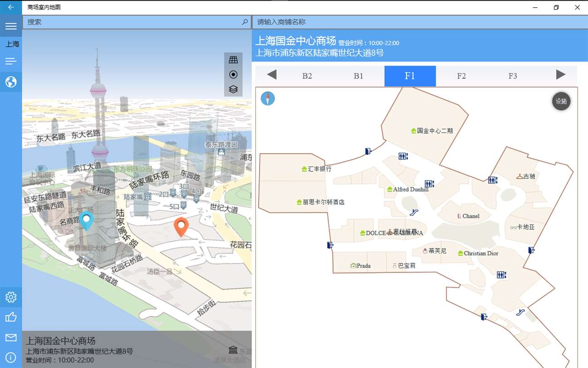Click the back arrow in the title bar
The image size is (588, 368).
[11, 7]
